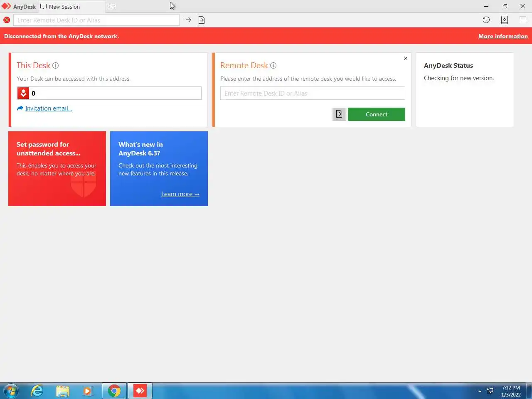The image size is (532, 399).
Task: Open Windows Media Player from the taskbar
Action: point(88,391)
